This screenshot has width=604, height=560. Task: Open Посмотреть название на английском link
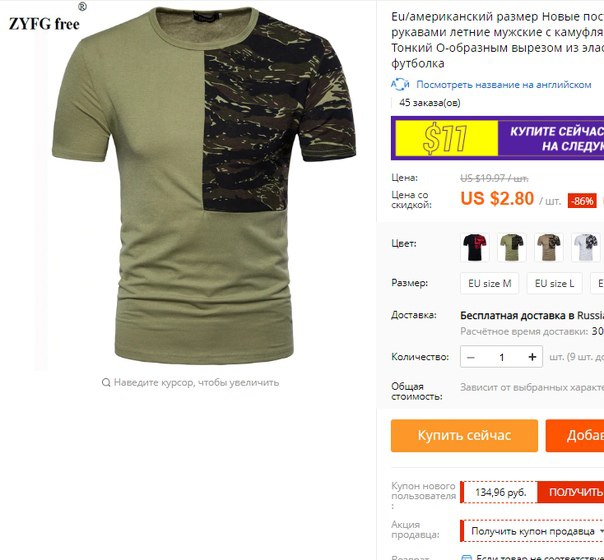coord(503,85)
